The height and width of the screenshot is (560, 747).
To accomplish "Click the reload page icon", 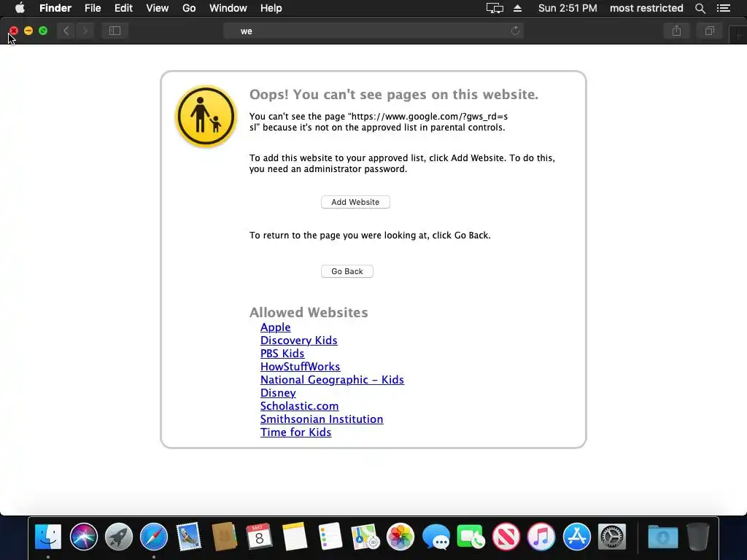I will click(515, 31).
